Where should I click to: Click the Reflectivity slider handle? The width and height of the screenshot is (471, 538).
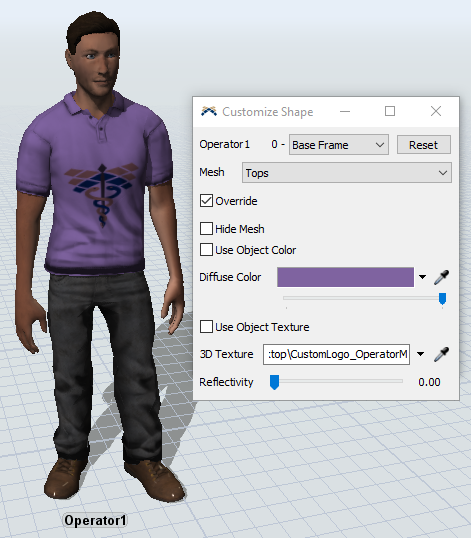coord(274,382)
